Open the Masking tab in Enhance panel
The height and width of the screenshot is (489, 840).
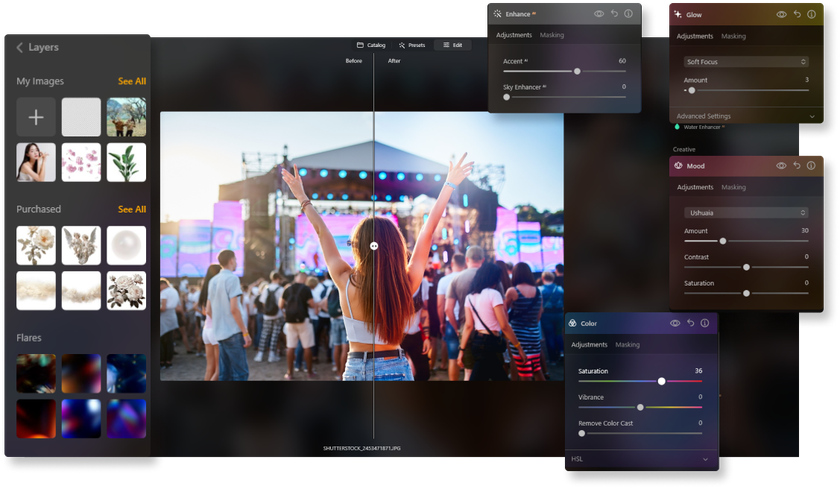552,35
